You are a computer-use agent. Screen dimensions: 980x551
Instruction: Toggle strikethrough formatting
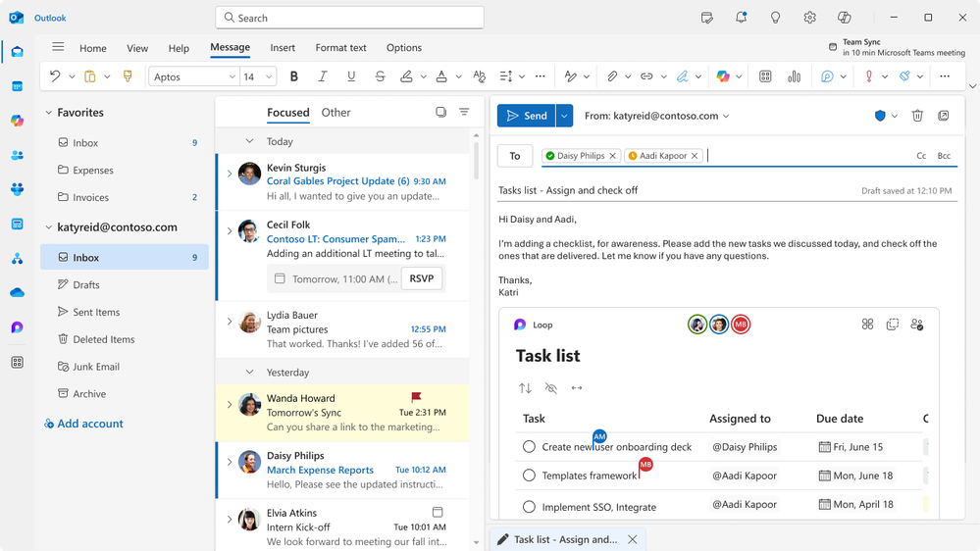(380, 76)
